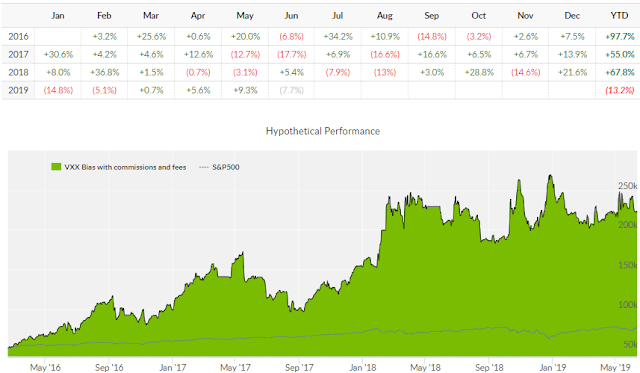
Task: Toggle the VXX Bias legend entry
Action: click(x=119, y=167)
